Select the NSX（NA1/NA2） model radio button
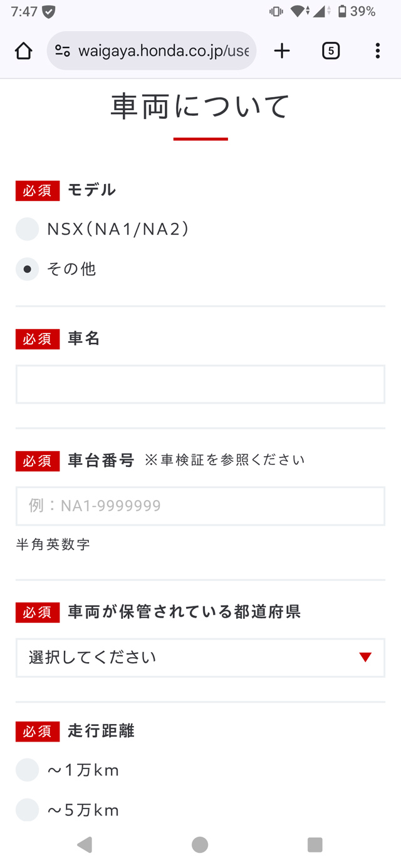401x868 pixels. coord(27,229)
